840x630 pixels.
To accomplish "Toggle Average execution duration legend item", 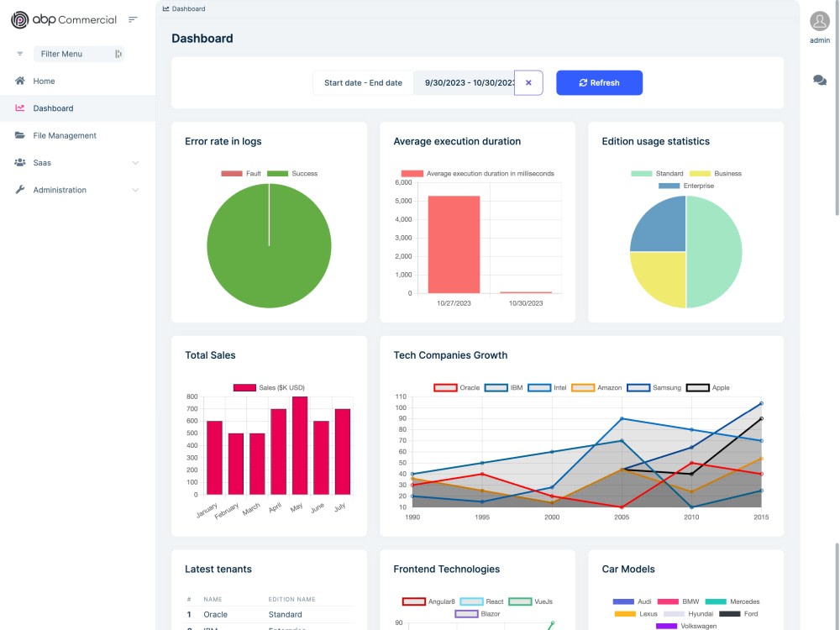I will (x=477, y=174).
